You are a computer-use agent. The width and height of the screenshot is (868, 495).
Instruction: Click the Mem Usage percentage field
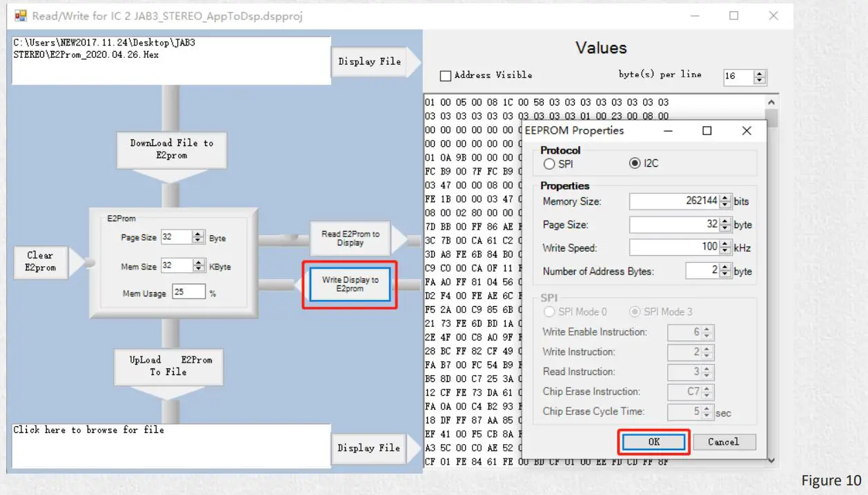(188, 292)
